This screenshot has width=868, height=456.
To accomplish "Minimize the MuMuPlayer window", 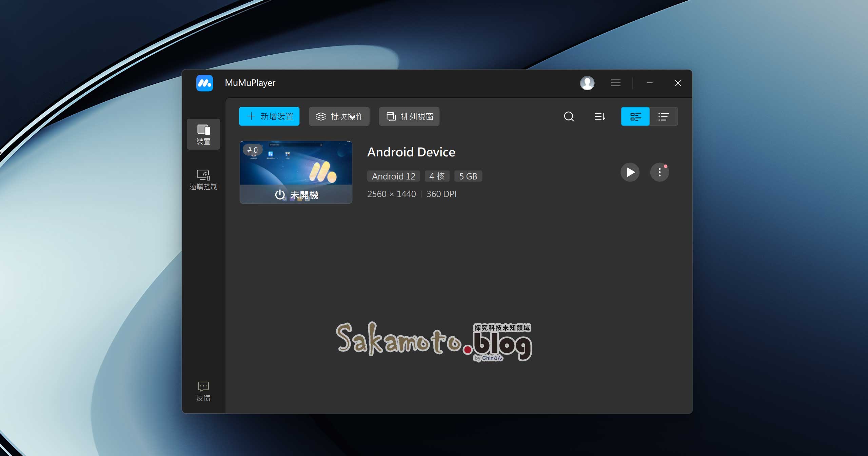I will (x=650, y=83).
